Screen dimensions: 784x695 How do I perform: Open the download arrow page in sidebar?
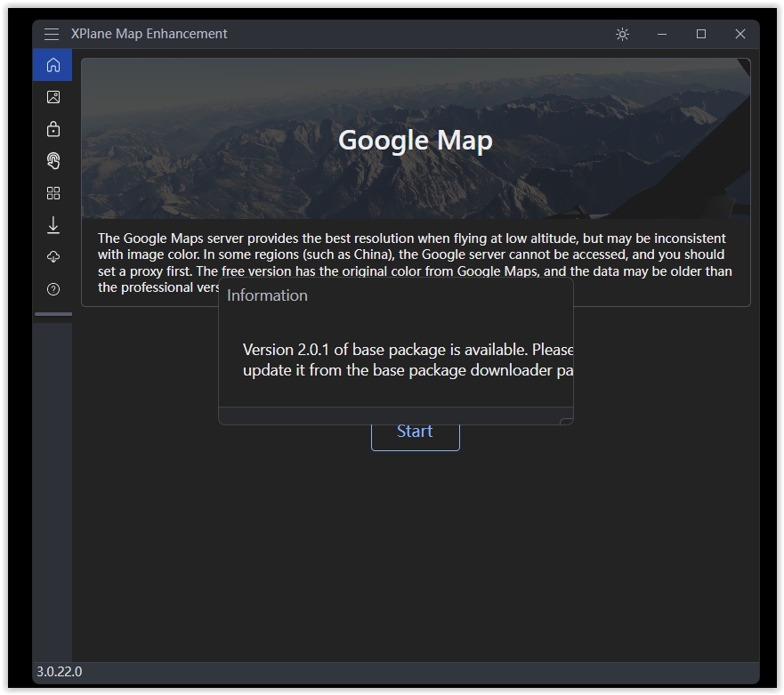53,225
